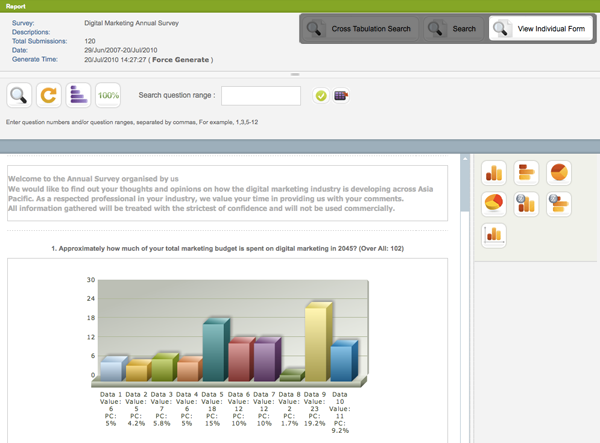Select the bar chart with axes type

pos(494,235)
